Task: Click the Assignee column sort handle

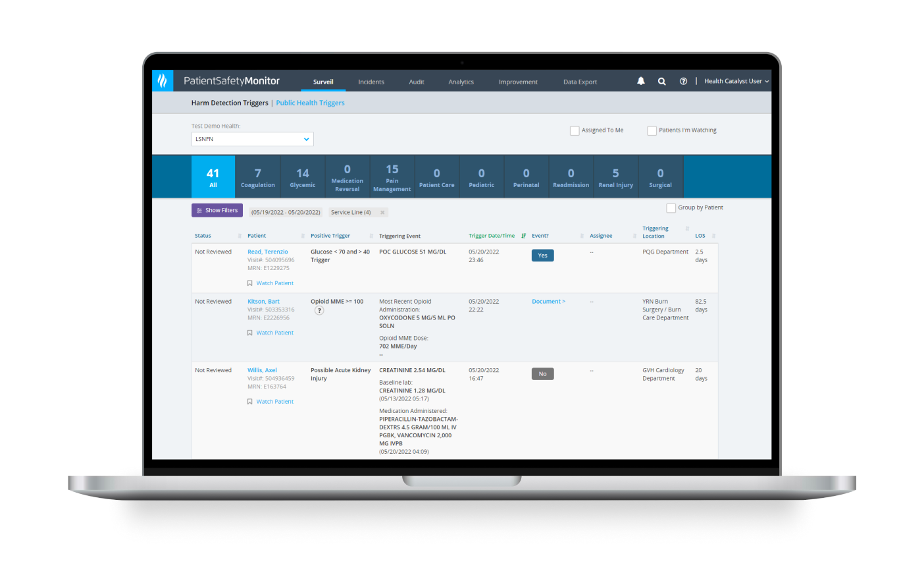Action: [x=634, y=236]
